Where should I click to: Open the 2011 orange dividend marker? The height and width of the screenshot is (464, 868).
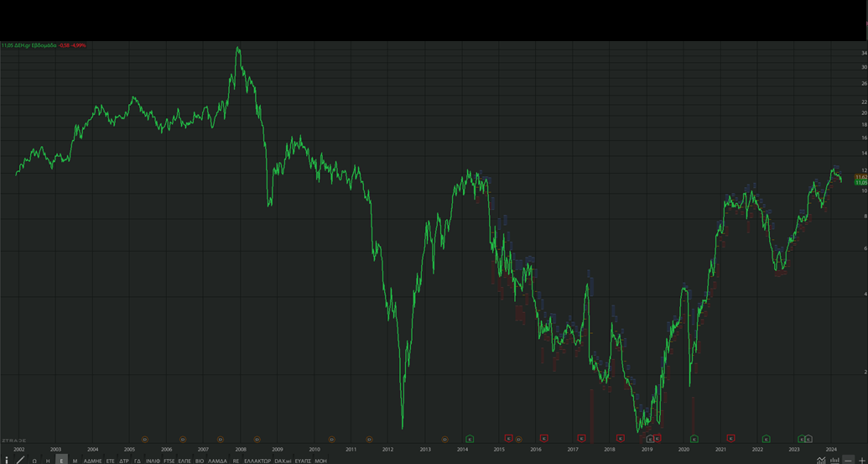coord(369,439)
